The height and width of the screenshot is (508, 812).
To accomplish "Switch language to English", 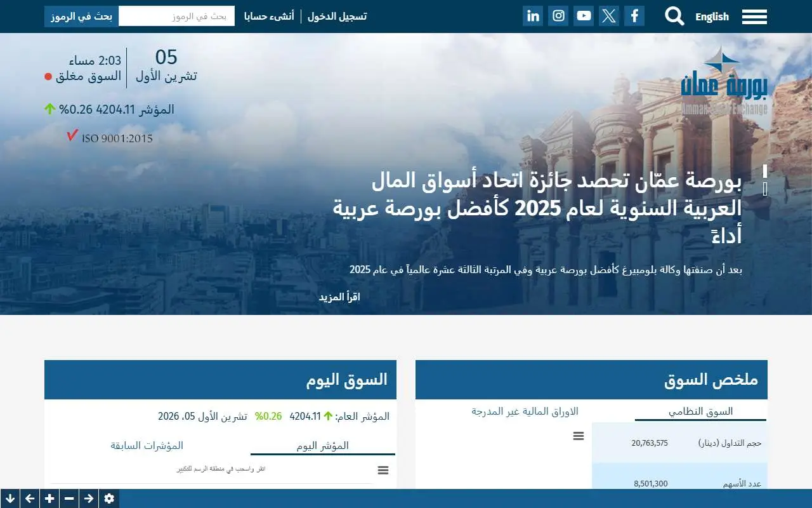I will (x=712, y=17).
